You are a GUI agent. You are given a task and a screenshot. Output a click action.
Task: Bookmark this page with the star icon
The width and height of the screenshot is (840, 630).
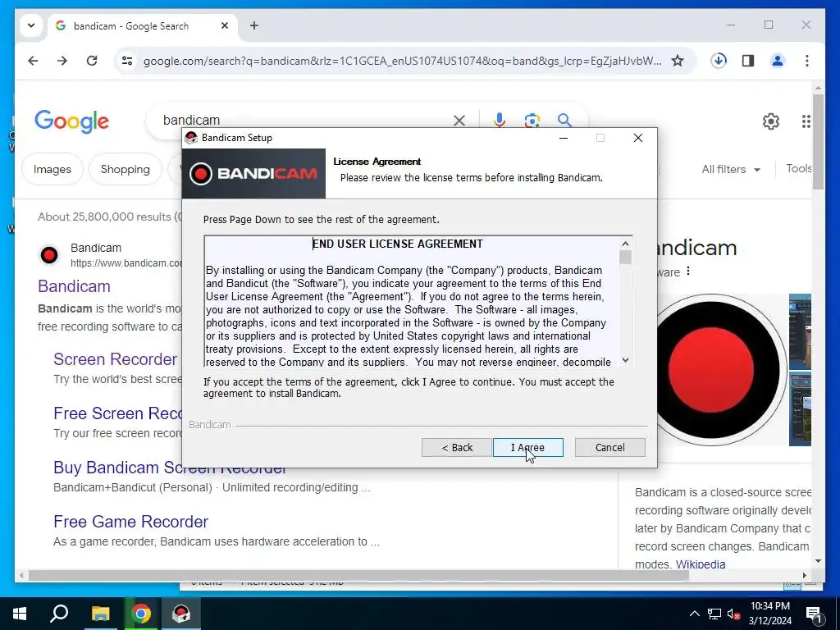(x=678, y=61)
